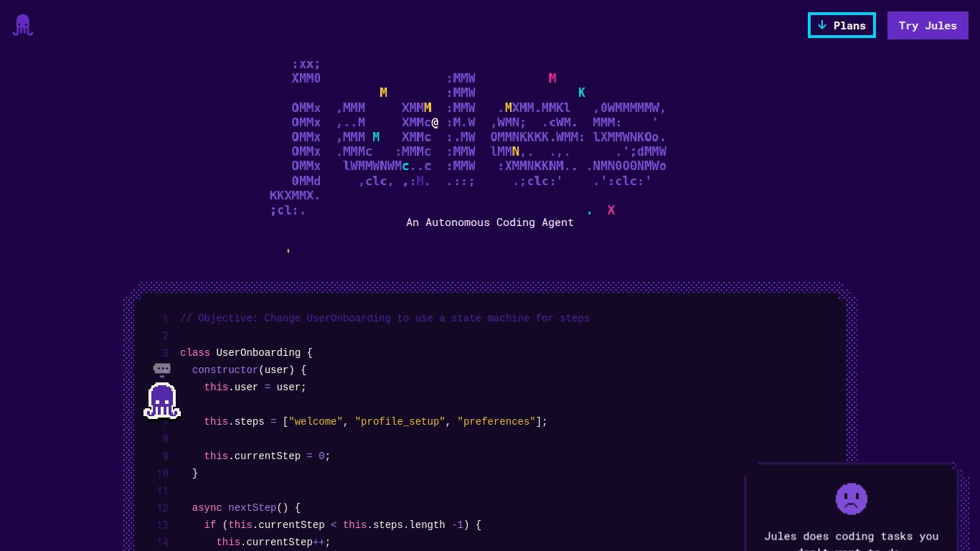980x551 pixels.
Task: Click the 'this.currentStep = 0;' line
Action: tap(267, 456)
